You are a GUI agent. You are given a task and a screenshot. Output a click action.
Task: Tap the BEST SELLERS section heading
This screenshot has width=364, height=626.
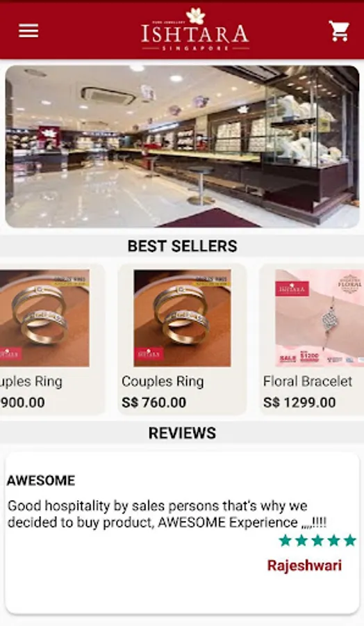coord(182,246)
